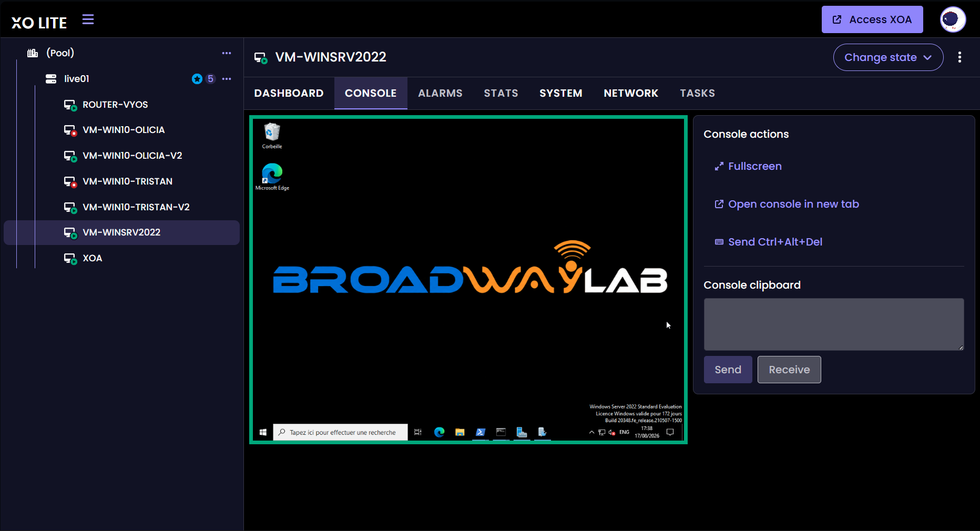The width and height of the screenshot is (980, 531).
Task: Open the Pool more options menu
Action: pos(227,53)
